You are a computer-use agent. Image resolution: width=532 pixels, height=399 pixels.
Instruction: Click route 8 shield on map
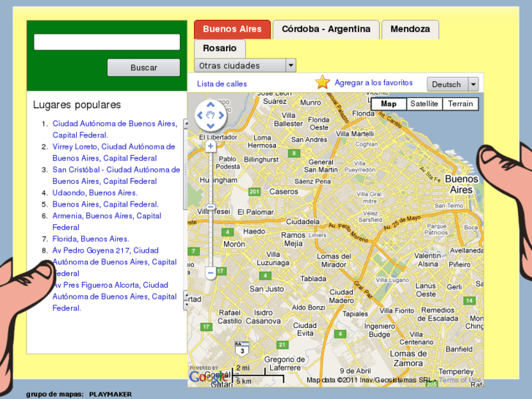[294, 153]
